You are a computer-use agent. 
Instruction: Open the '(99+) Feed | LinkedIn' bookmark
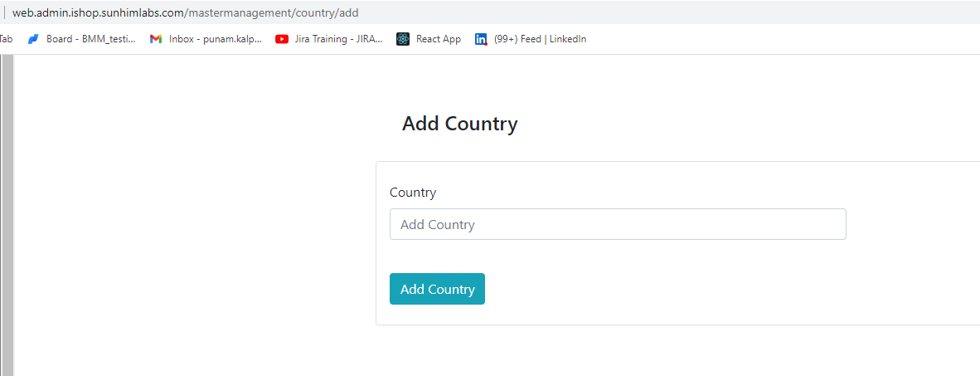(540, 39)
